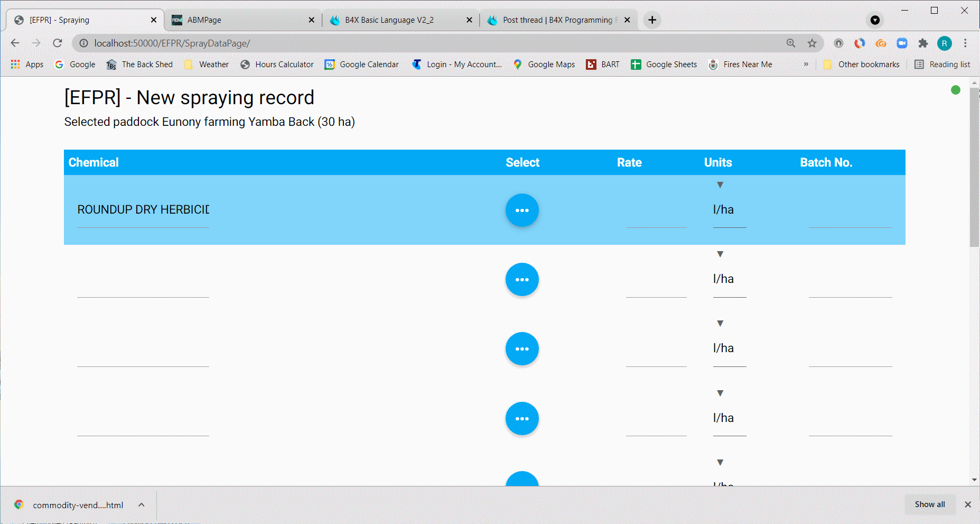
Task: Show all downloads
Action: 930,504
